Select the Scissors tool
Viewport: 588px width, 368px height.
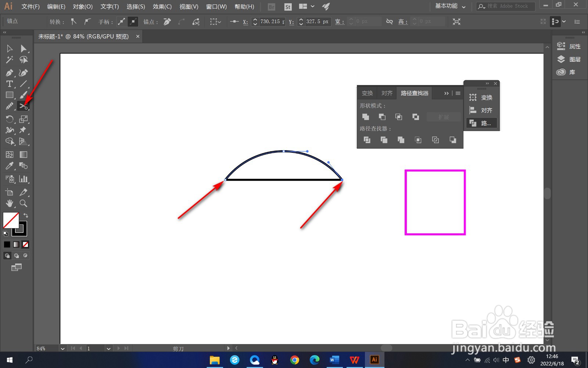click(x=24, y=106)
